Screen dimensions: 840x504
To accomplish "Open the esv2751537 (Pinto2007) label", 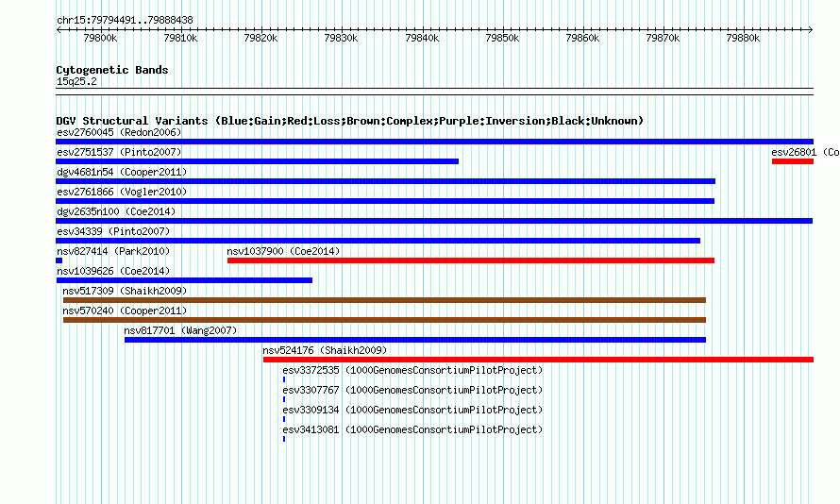I will pyautogui.click(x=119, y=152).
